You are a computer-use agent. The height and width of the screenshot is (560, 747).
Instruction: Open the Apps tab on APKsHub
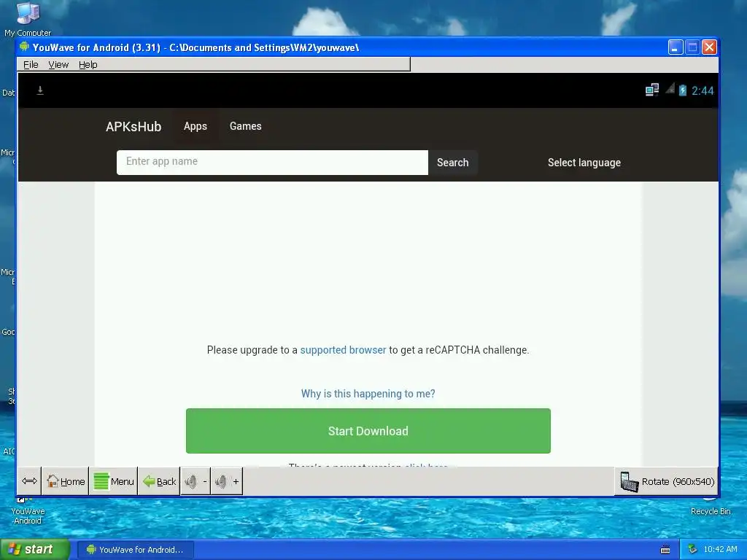[x=196, y=126]
